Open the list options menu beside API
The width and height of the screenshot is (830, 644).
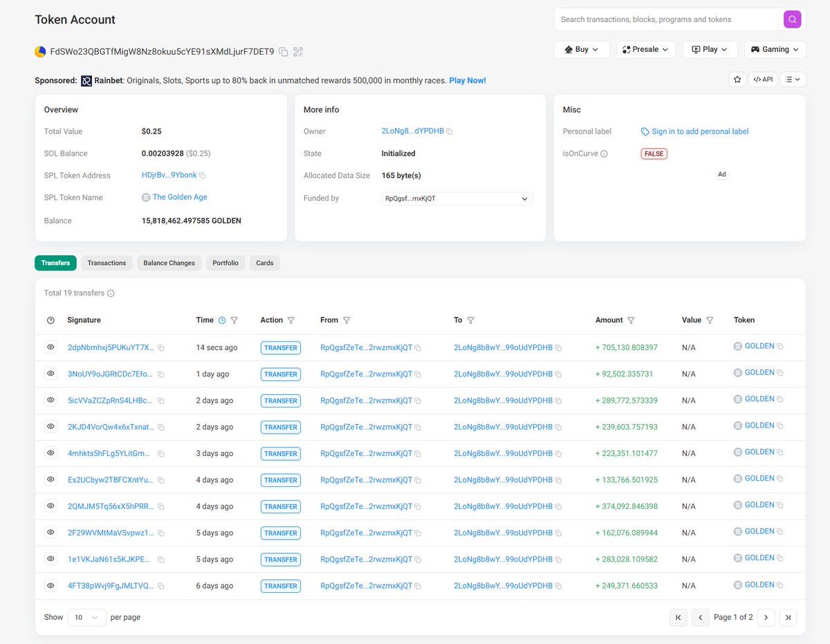tap(793, 80)
